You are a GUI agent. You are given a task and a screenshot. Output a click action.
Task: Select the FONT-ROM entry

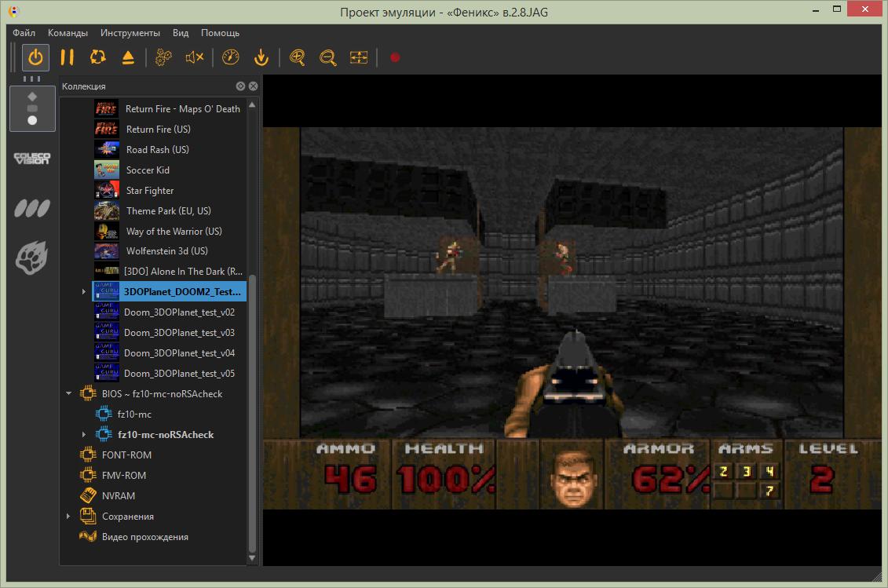point(126,455)
